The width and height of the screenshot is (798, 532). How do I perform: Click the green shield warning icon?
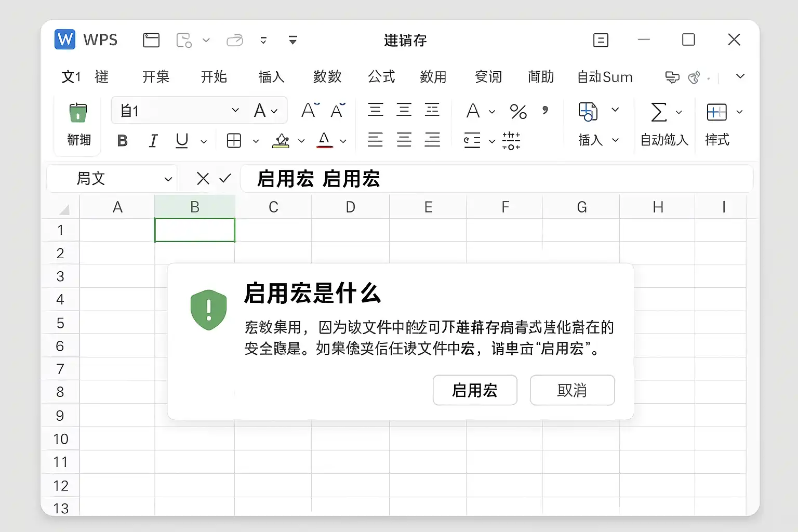tap(209, 310)
